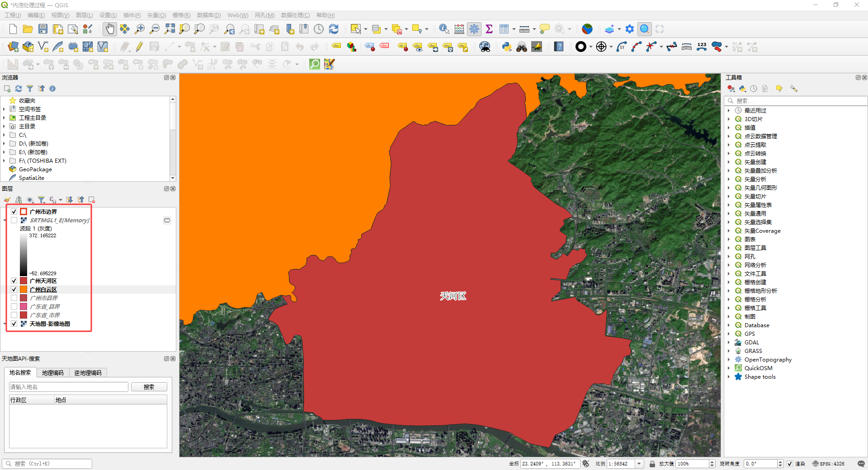
Task: Open temporal controller clock icon
Action: pos(319,29)
